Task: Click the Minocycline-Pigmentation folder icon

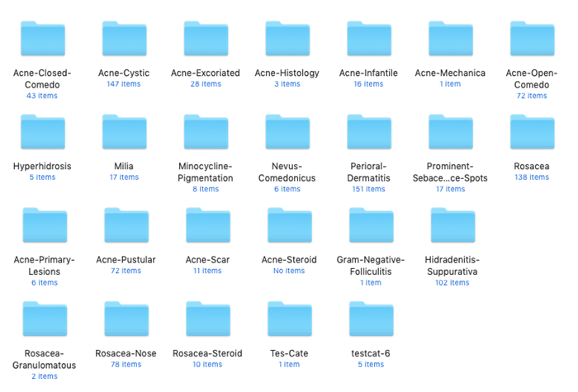Action: click(206, 133)
